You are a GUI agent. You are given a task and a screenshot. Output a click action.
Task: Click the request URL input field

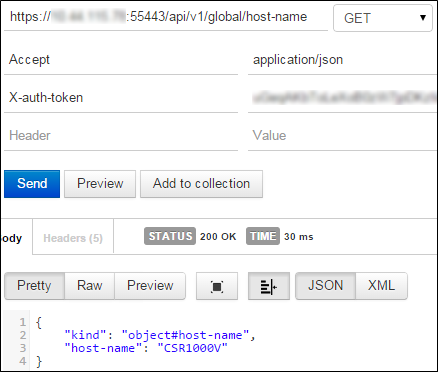tap(166, 18)
